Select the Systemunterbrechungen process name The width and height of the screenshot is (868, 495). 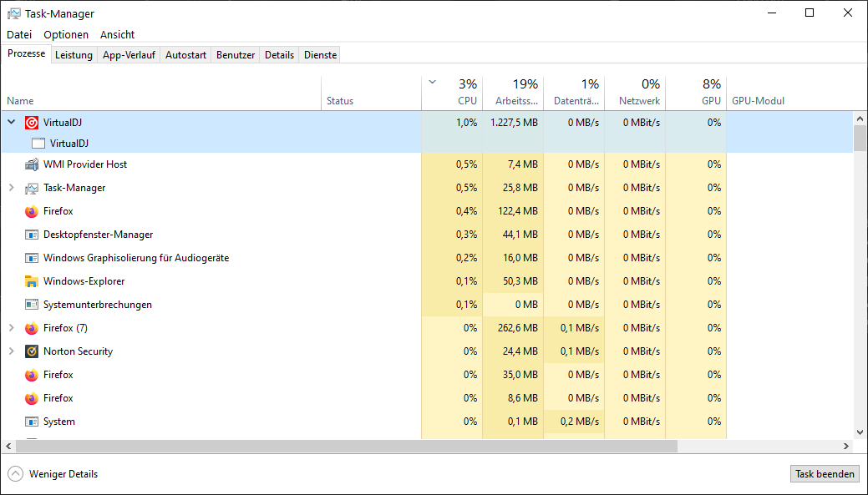pyautogui.click(x=98, y=305)
